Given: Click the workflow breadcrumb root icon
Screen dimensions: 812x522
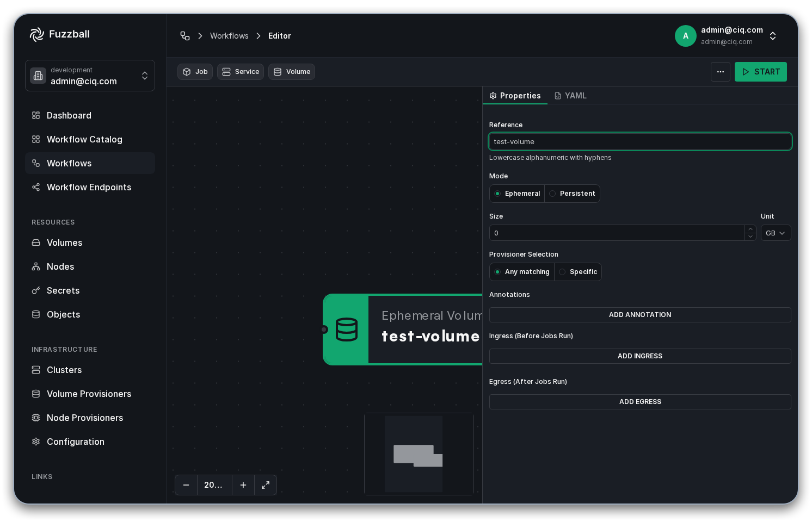Looking at the screenshot, I should (185, 36).
